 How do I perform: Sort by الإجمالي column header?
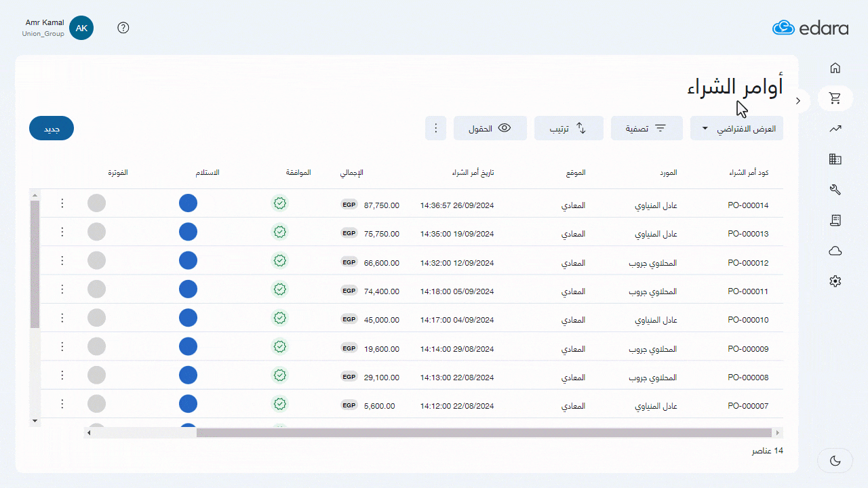click(x=352, y=173)
